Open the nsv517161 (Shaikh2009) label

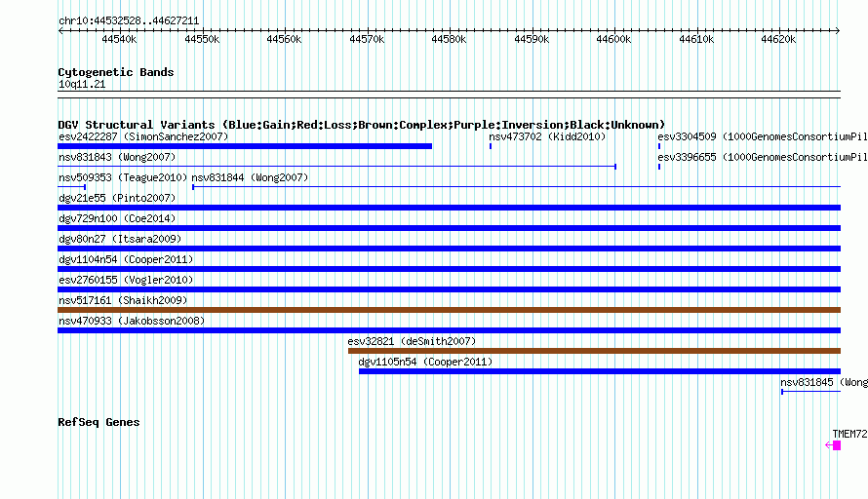123,300
